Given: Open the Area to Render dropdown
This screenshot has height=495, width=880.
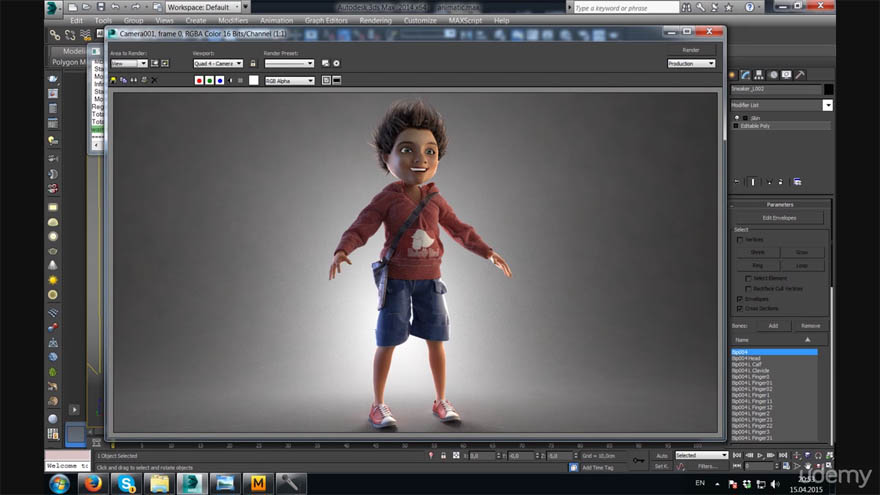Looking at the screenshot, I should [x=129, y=63].
